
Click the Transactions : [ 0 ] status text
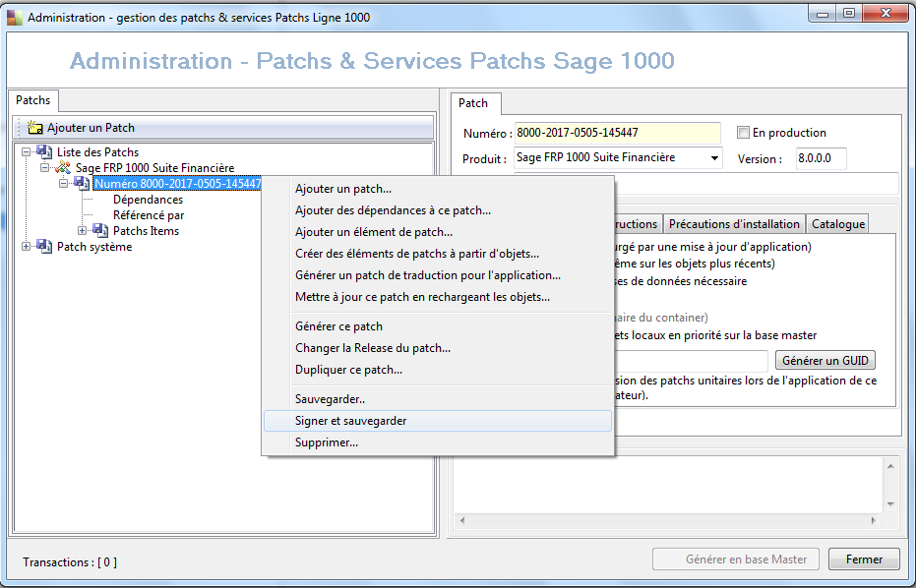coord(70,562)
